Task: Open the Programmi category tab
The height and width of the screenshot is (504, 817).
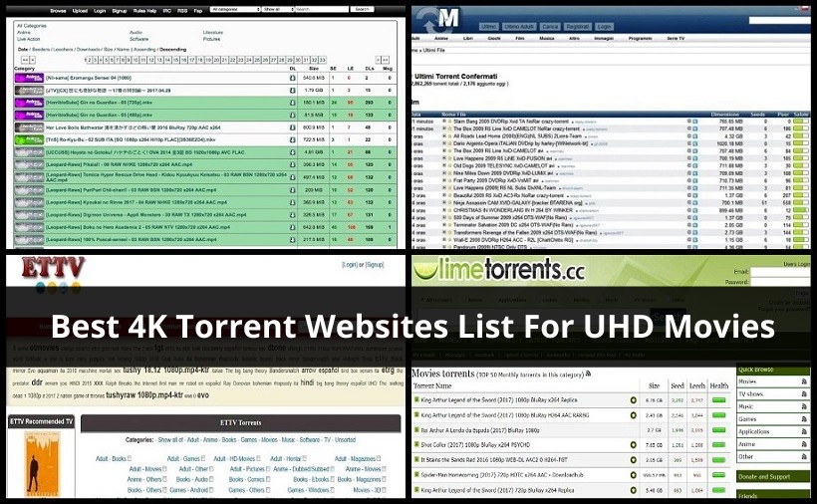Action: pos(640,39)
